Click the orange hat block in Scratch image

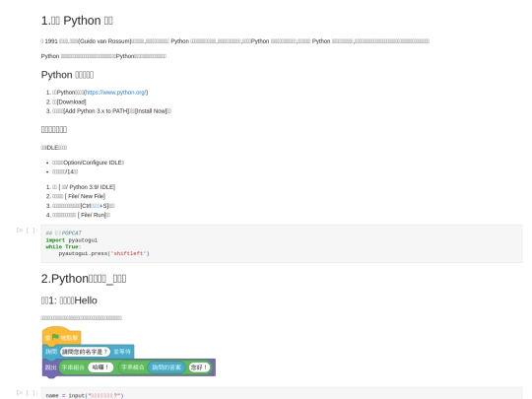[x=61, y=335]
